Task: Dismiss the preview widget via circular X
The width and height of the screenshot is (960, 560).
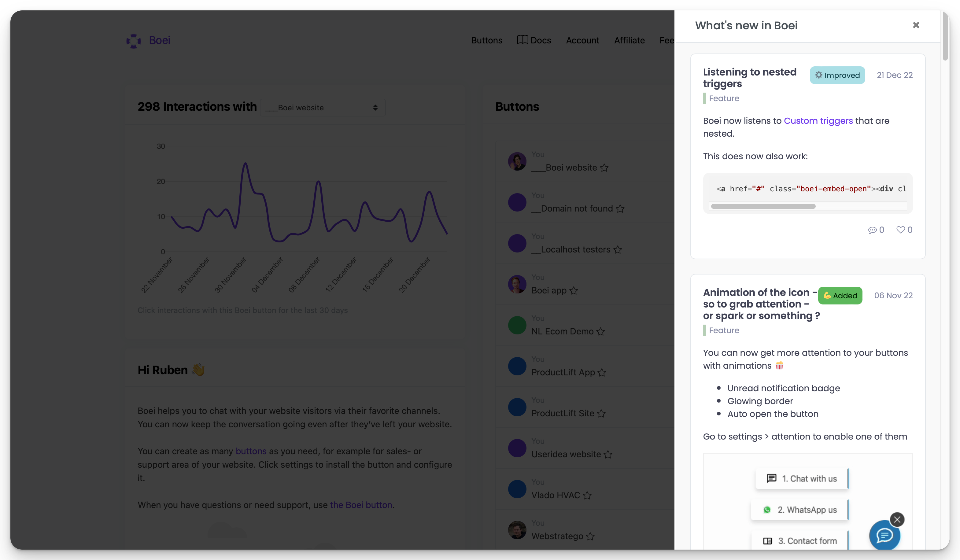Action: [898, 519]
